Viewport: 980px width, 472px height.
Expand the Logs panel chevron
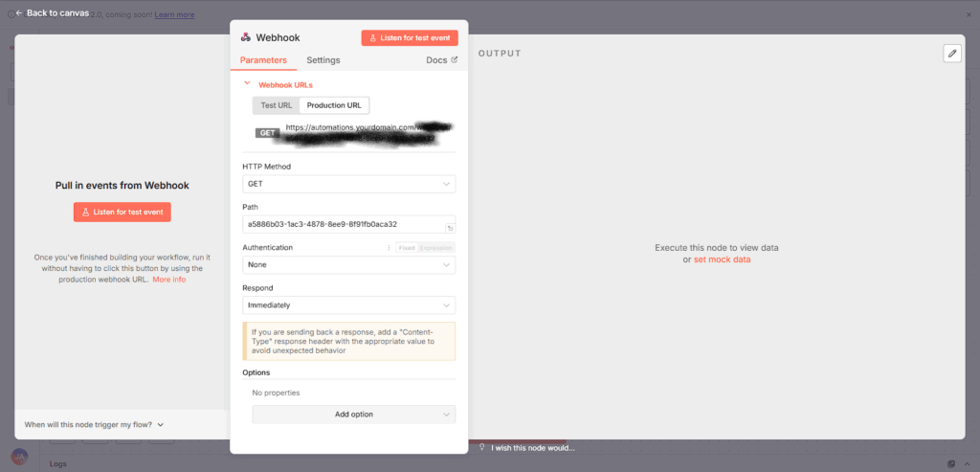[967, 464]
